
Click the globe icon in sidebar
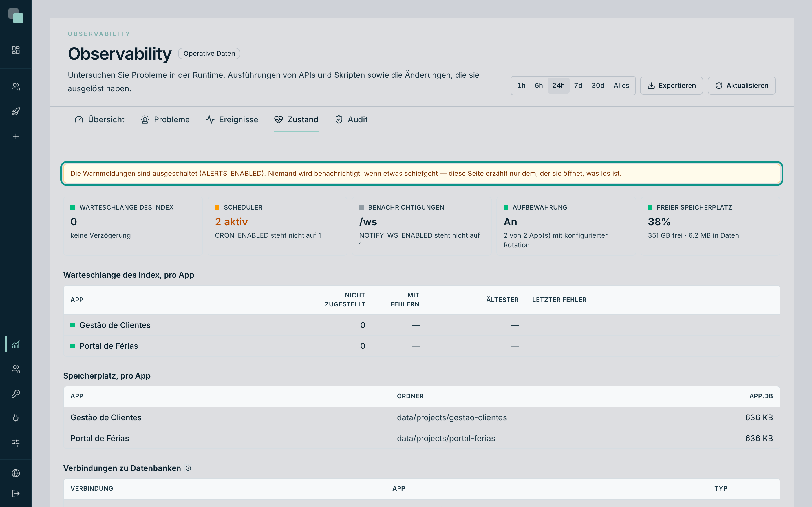(x=16, y=473)
